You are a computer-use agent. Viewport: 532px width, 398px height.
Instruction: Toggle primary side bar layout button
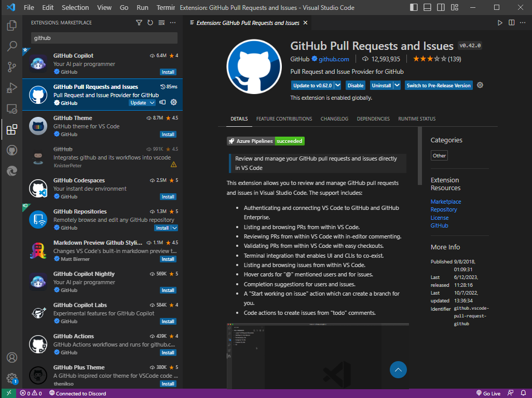tap(414, 7)
